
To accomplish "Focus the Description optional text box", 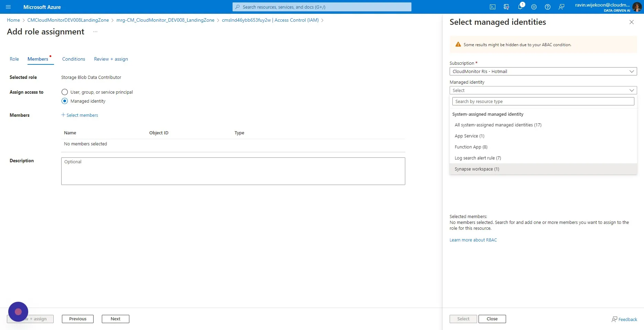I will (233, 171).
